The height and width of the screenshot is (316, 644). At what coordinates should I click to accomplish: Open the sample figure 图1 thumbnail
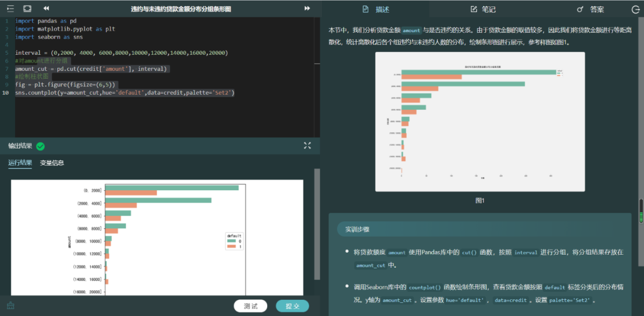pyautogui.click(x=479, y=122)
